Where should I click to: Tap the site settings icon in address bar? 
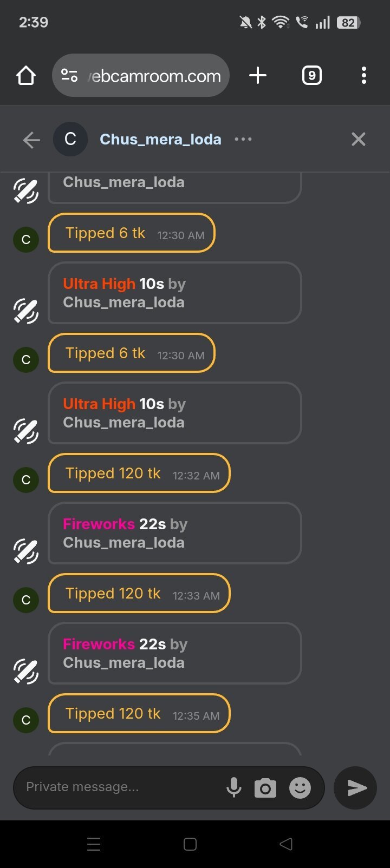(x=69, y=76)
